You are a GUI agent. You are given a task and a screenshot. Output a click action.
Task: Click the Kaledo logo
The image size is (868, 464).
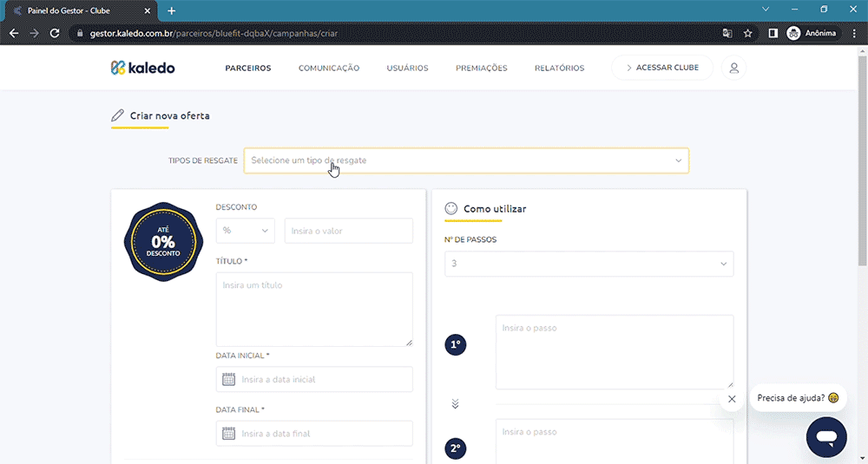click(x=142, y=68)
